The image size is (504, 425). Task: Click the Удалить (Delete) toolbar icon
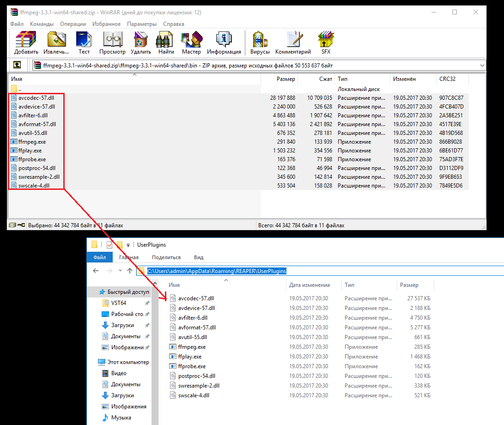[x=141, y=43]
